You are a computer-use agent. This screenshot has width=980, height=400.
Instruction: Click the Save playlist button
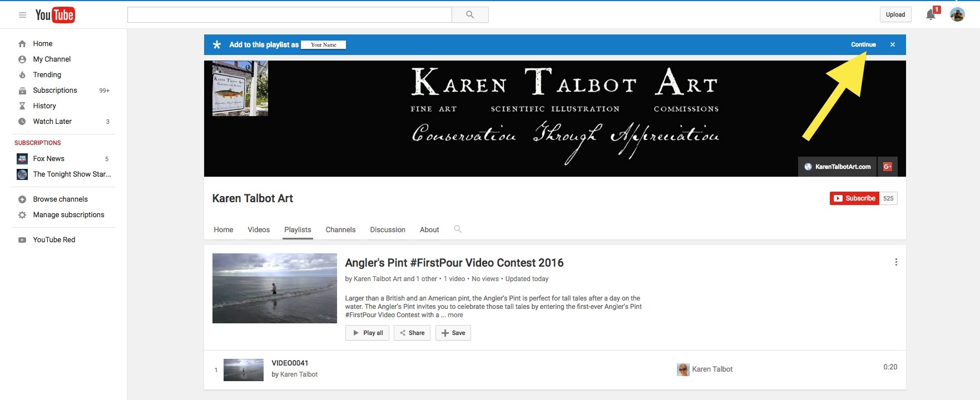point(453,333)
